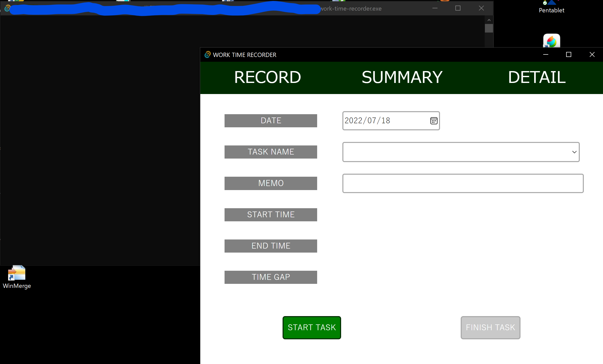Screen dimensions: 603x364
Task: Click the background work-time-recorder.exe window icon
Action: tap(7, 8)
